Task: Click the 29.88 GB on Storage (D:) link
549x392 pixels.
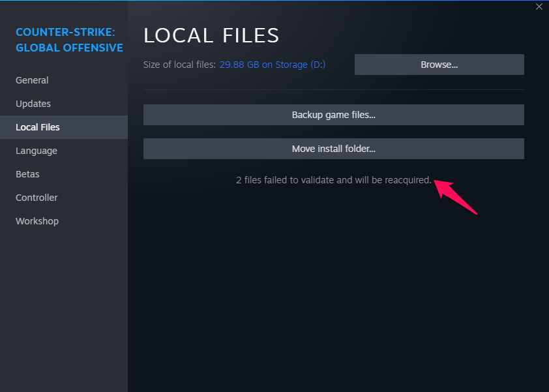Action: 273,65
